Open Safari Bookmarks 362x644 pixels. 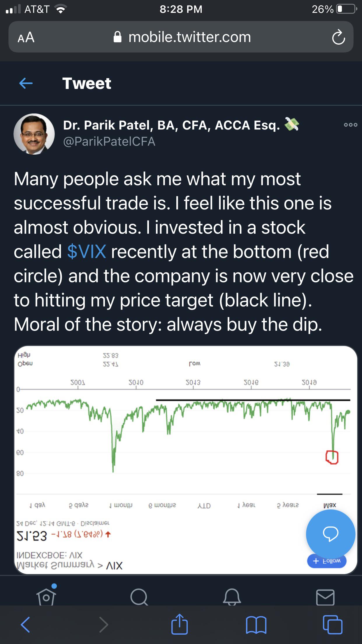click(256, 625)
